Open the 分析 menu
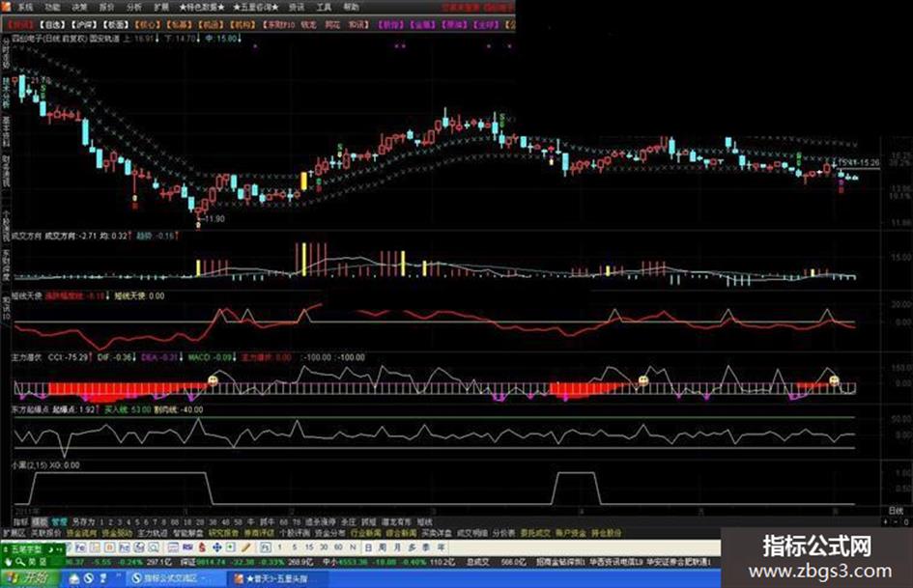The image size is (913, 588). (x=134, y=7)
